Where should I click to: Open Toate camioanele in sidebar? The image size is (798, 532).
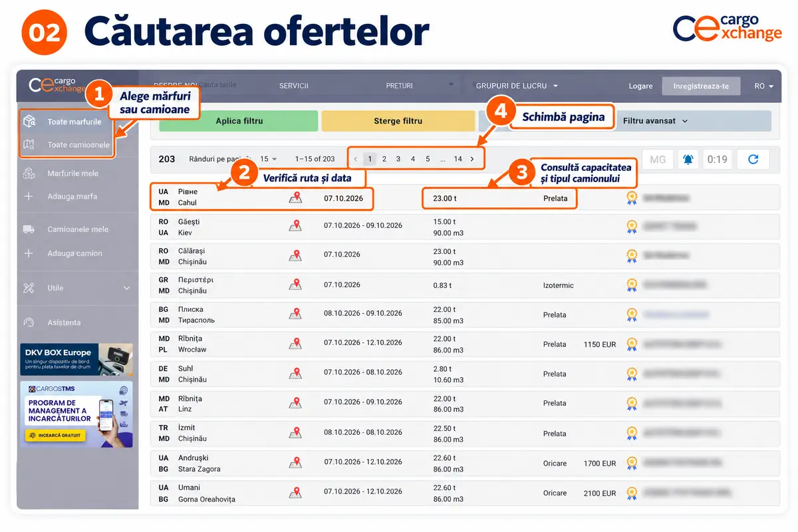pos(78,144)
